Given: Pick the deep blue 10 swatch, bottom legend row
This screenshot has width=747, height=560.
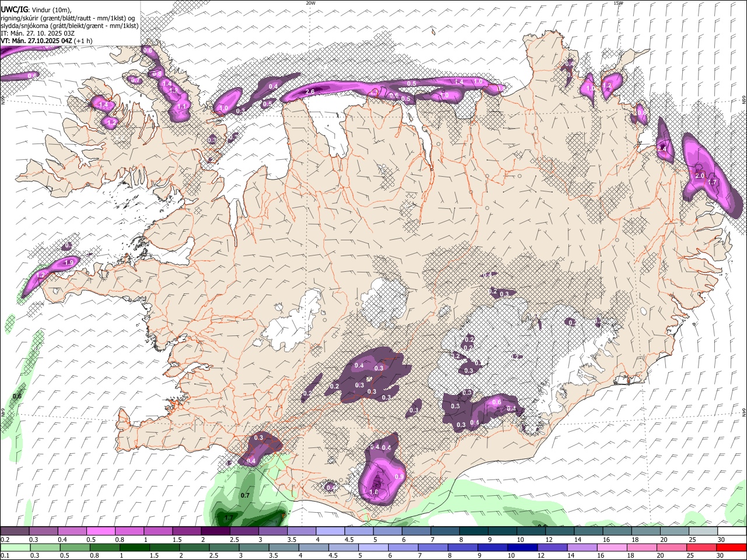Looking at the screenshot, I should point(522,547).
